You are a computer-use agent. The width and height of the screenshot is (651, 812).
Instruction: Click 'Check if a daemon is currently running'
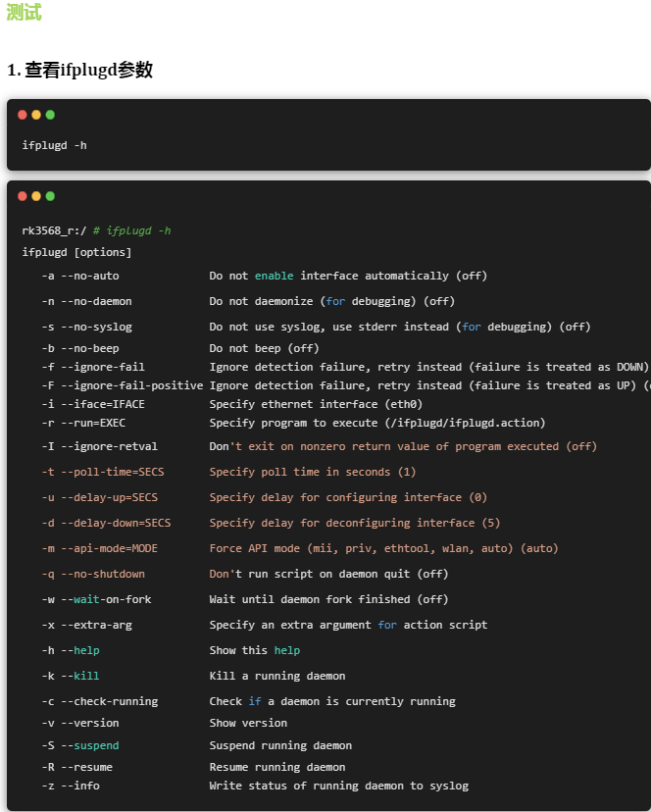[x=332, y=701]
